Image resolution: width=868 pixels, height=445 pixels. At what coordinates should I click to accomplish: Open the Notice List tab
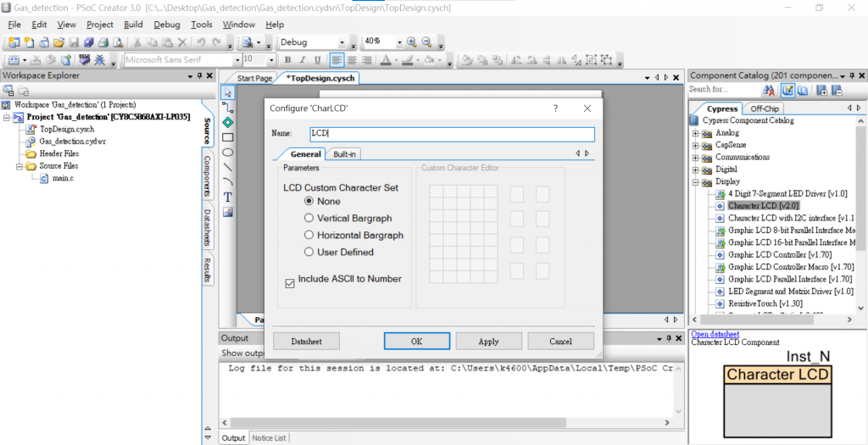coord(270,438)
